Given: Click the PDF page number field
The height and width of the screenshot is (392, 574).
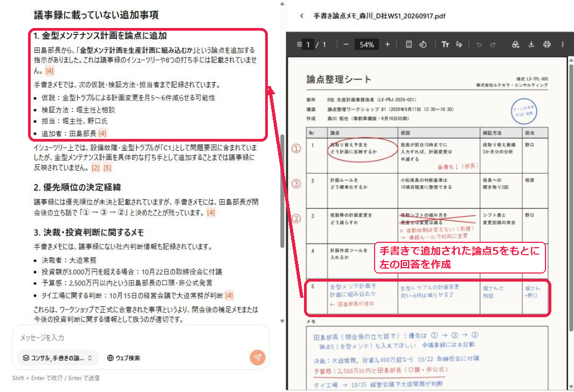Looking at the screenshot, I should click(x=308, y=45).
